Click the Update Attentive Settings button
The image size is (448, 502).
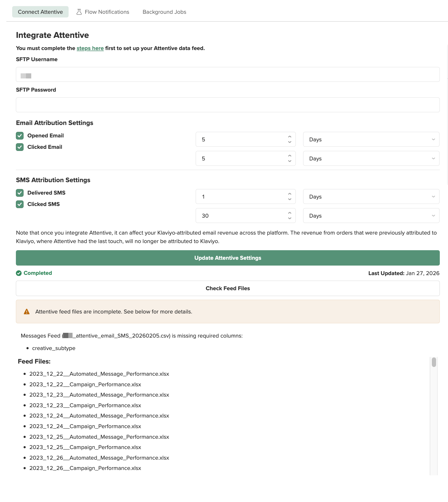[228, 258]
